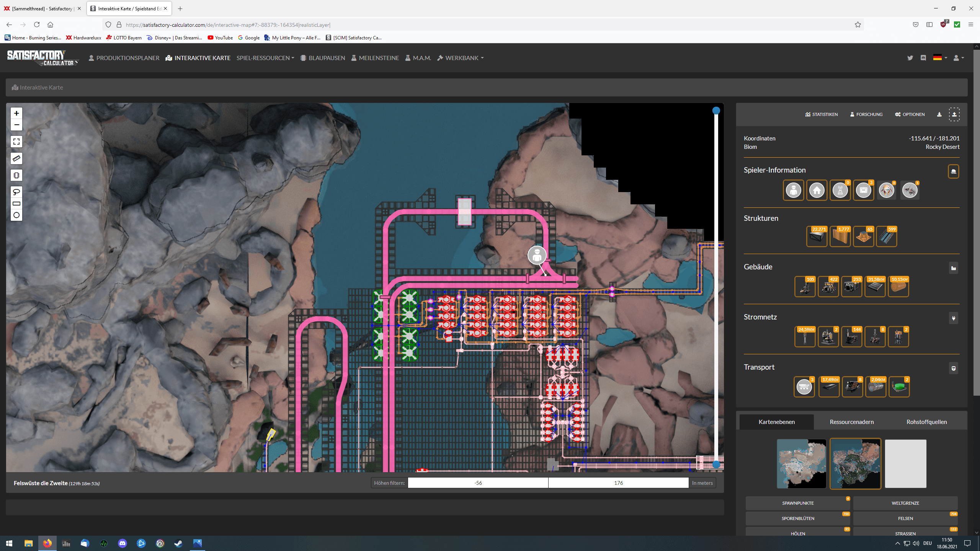Select the circle selection tool
This screenshot has height=551, width=980.
(x=16, y=215)
